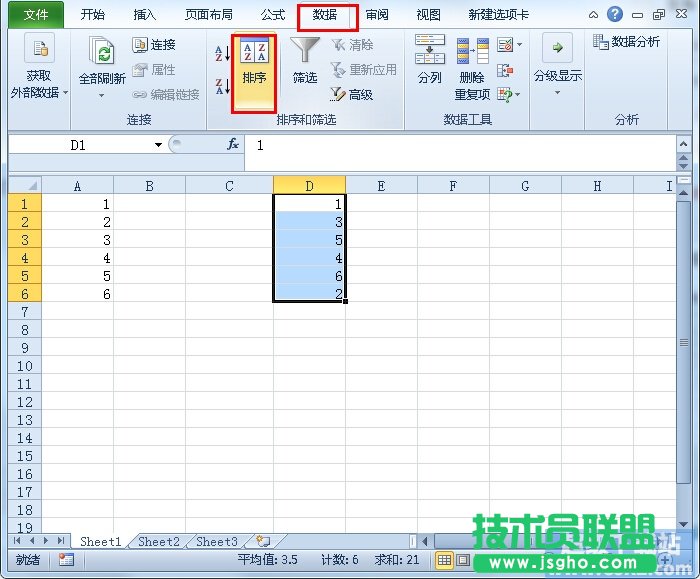Open the File (文件) tab
The image size is (700, 579).
coord(36,15)
